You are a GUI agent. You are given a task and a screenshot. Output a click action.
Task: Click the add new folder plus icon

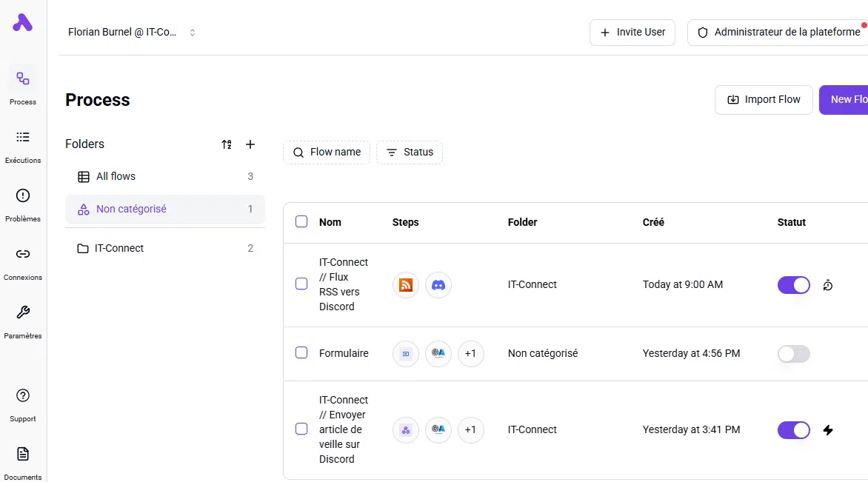[250, 144]
